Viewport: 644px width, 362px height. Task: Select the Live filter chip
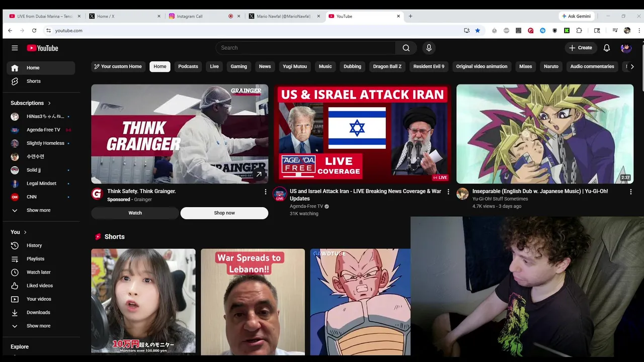coord(214,66)
